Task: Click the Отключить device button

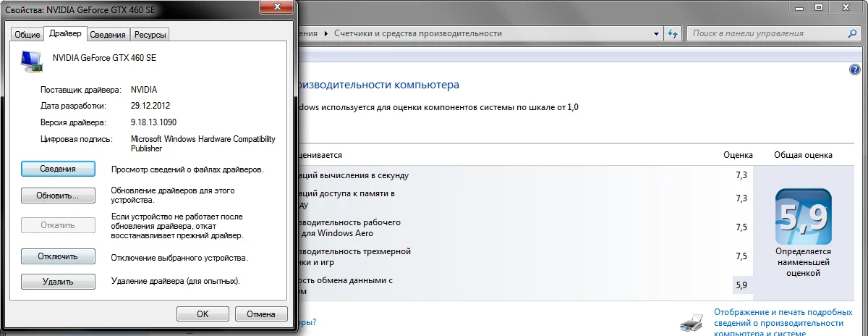Action: tap(58, 257)
